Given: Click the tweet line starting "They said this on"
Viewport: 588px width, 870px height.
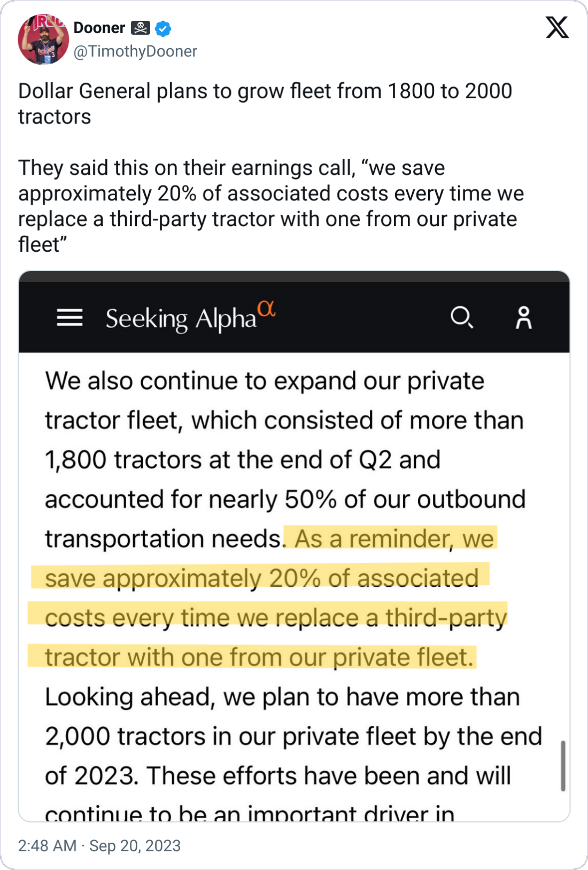Looking at the screenshot, I should pyautogui.click(x=231, y=168).
